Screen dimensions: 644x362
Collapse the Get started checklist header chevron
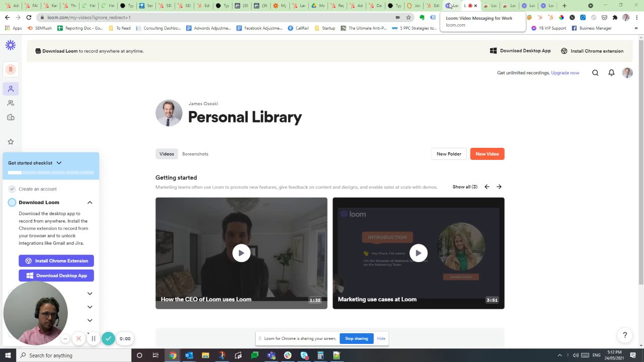pos(59,163)
